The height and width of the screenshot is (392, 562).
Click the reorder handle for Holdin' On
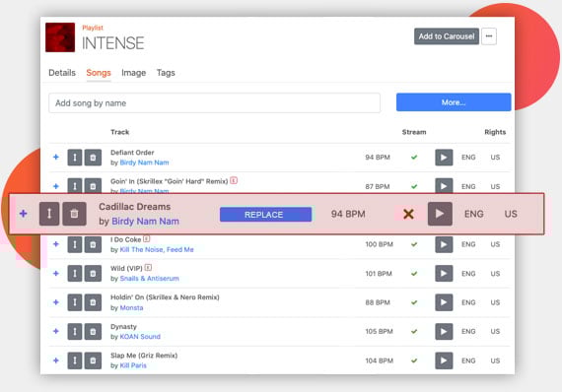pos(75,302)
